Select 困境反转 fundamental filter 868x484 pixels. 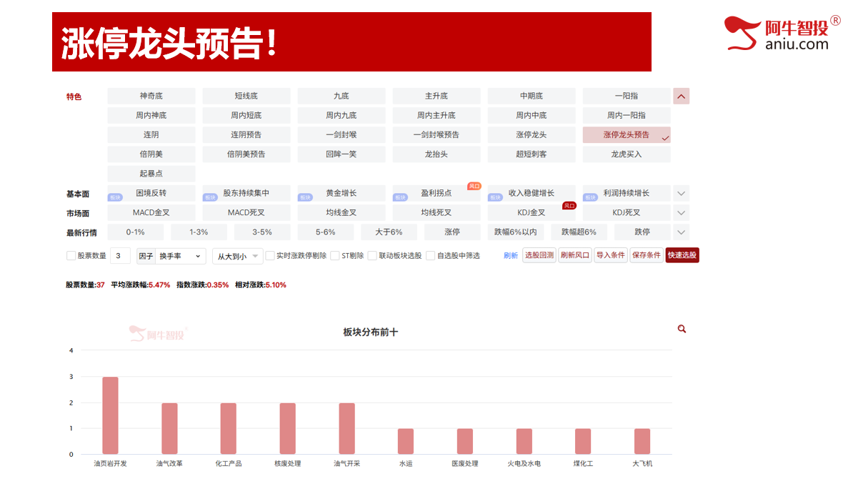pos(151,193)
